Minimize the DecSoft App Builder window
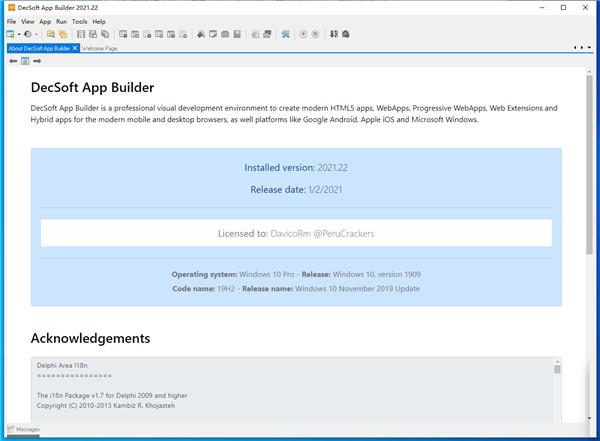Viewport: 600px width, 441px height. pos(541,7)
